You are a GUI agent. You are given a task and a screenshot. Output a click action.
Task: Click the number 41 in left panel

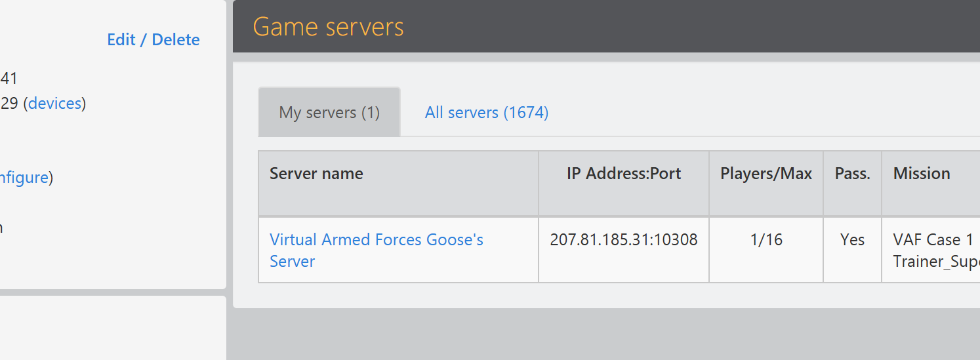coord(9,79)
